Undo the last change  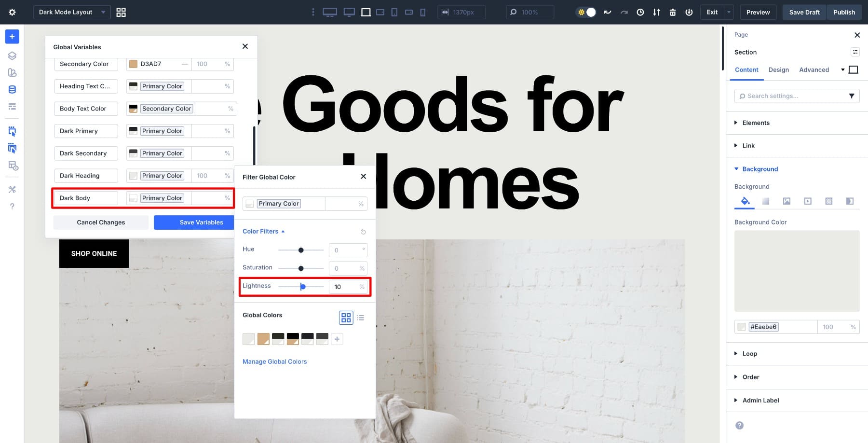click(x=607, y=12)
